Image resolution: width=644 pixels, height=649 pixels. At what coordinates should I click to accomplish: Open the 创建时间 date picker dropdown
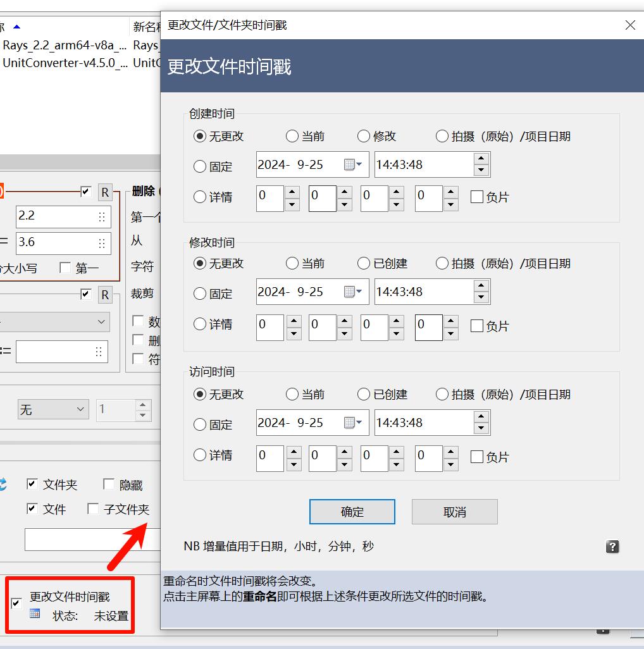click(358, 164)
